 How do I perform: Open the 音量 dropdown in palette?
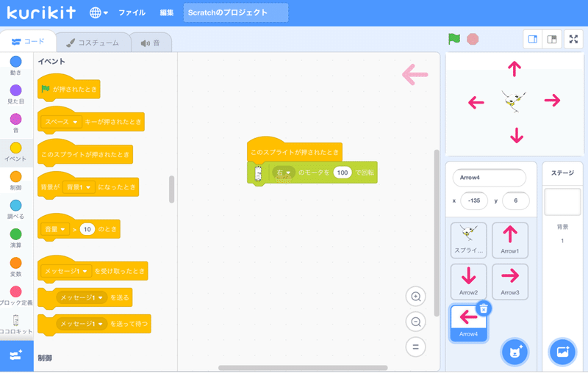tap(55, 229)
